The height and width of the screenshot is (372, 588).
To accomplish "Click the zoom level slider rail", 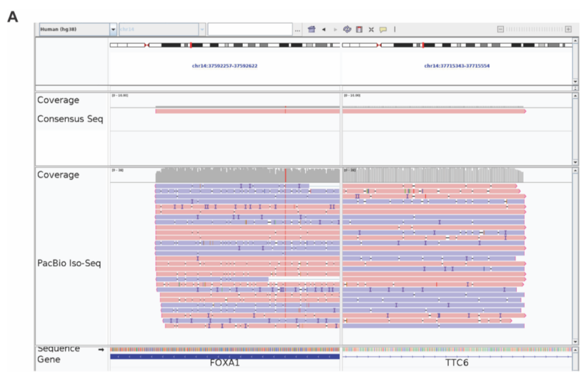I will [x=534, y=29].
